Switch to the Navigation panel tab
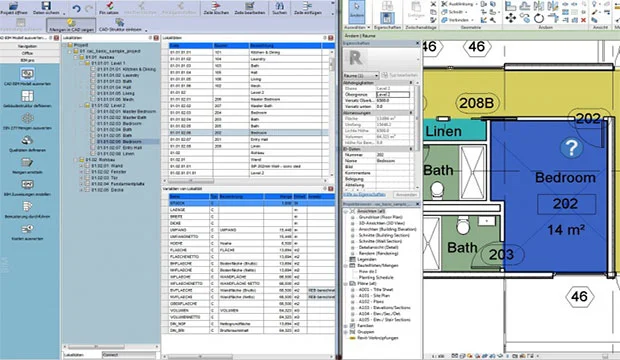The image size is (620, 360). pos(27,46)
